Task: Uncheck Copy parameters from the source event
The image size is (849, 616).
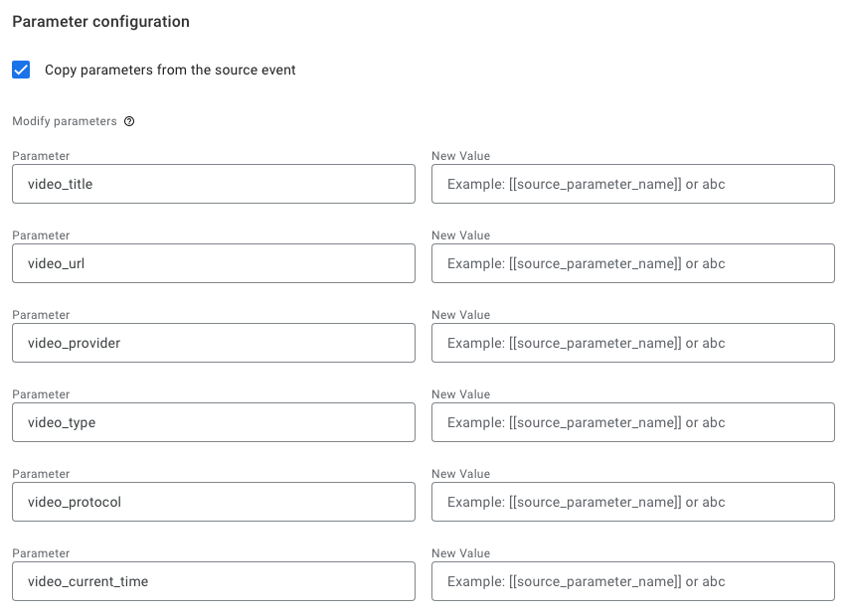Action: (x=21, y=71)
